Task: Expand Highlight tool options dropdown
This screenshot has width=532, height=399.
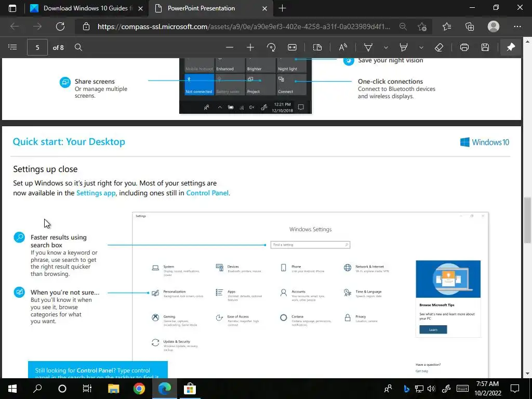Action: [x=421, y=47]
